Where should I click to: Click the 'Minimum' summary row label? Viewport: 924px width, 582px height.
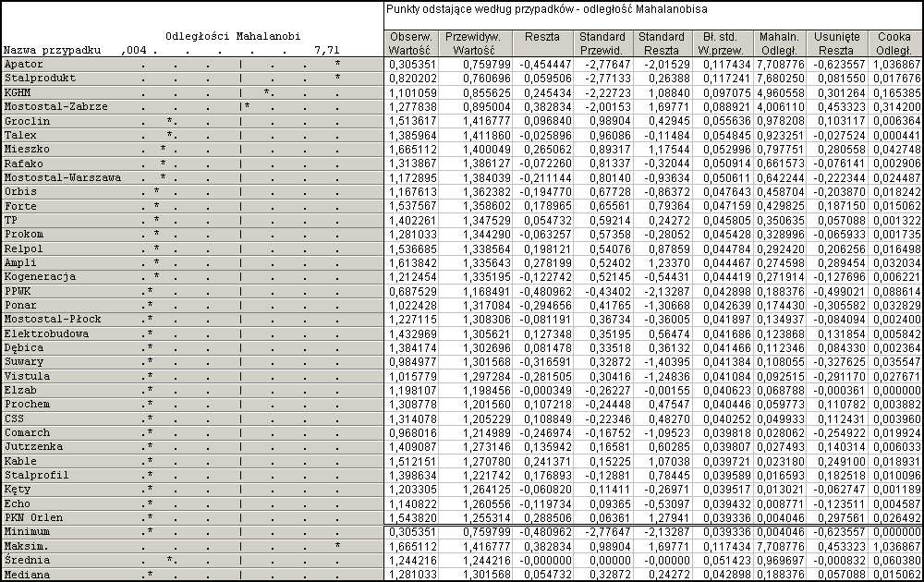coord(27,532)
